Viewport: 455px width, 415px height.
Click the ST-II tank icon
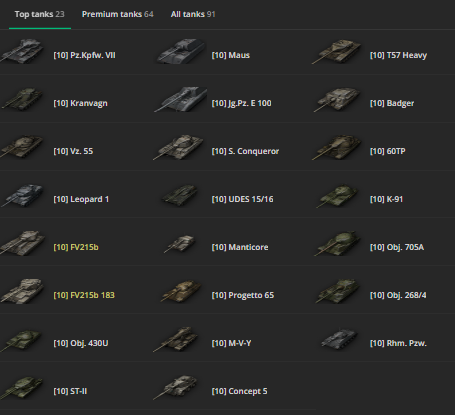click(x=22, y=388)
